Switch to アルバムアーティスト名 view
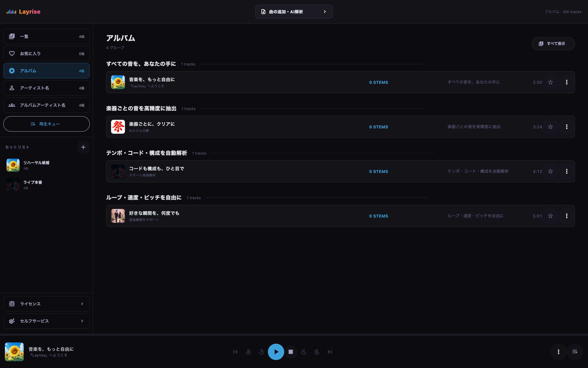 click(x=46, y=105)
